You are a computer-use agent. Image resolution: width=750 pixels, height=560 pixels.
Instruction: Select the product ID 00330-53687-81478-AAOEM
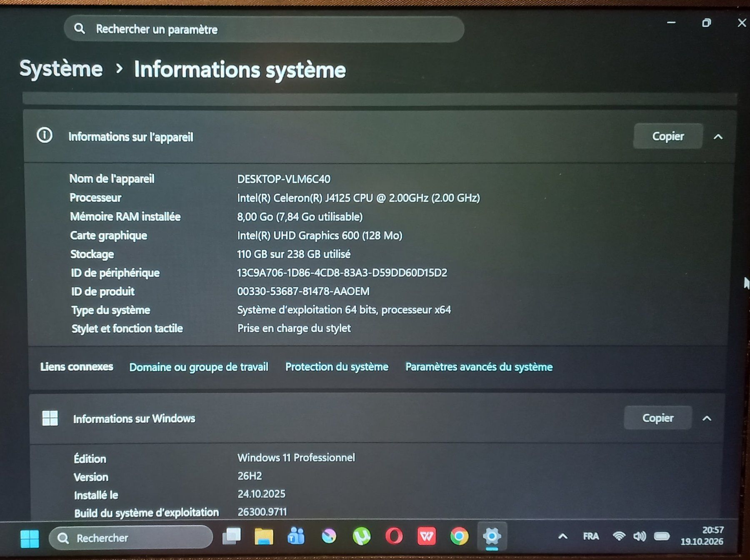[x=303, y=291]
